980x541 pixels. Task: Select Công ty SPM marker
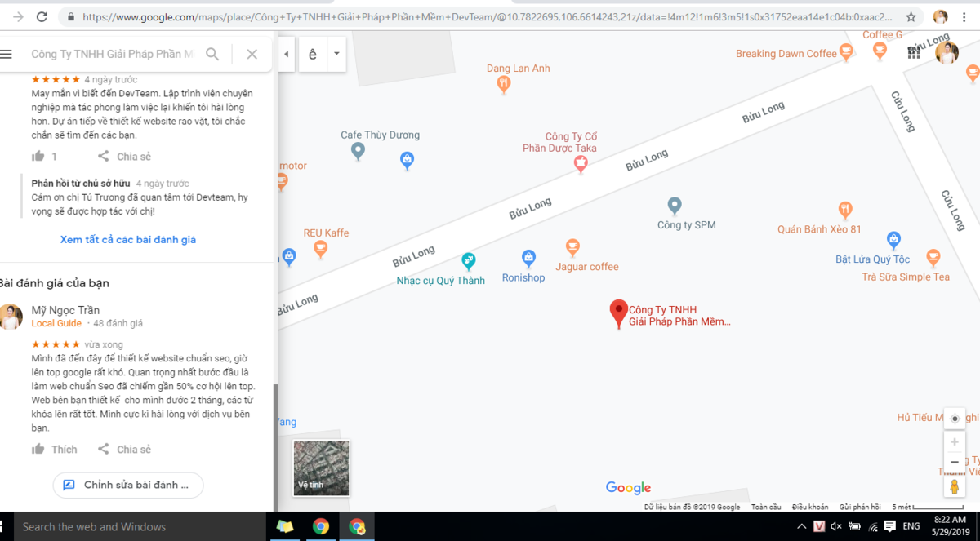[675, 205]
